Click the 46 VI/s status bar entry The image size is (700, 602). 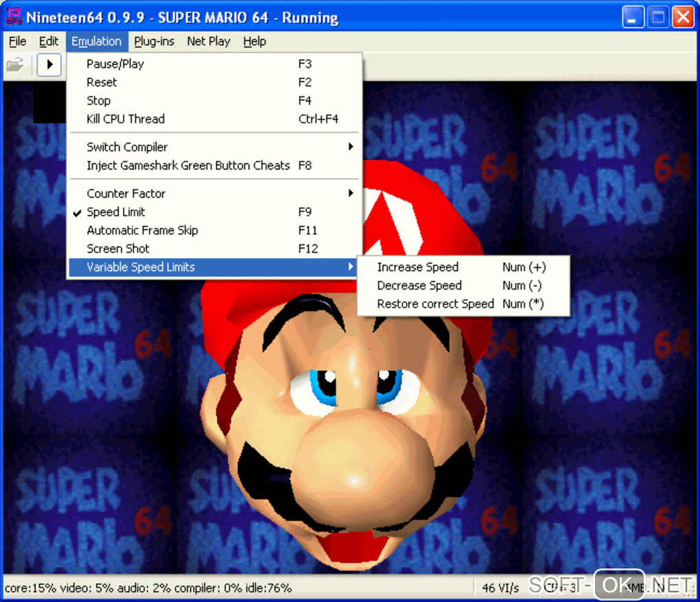point(500,588)
